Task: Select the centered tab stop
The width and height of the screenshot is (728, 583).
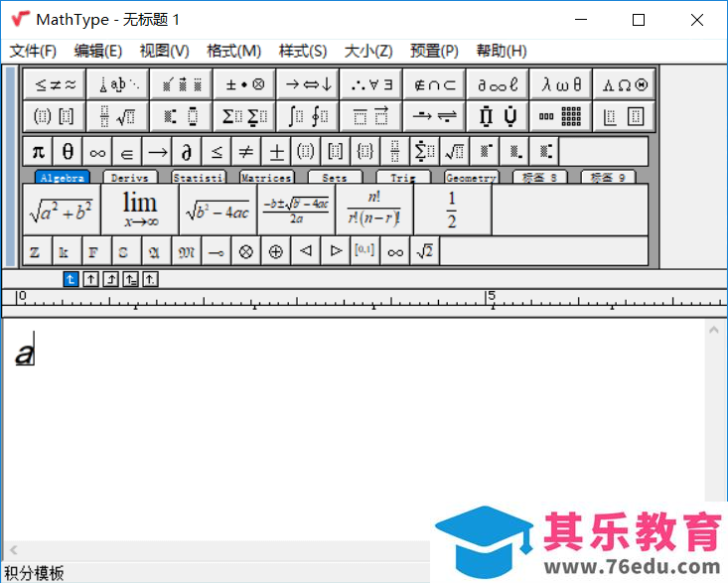Action: pos(91,279)
